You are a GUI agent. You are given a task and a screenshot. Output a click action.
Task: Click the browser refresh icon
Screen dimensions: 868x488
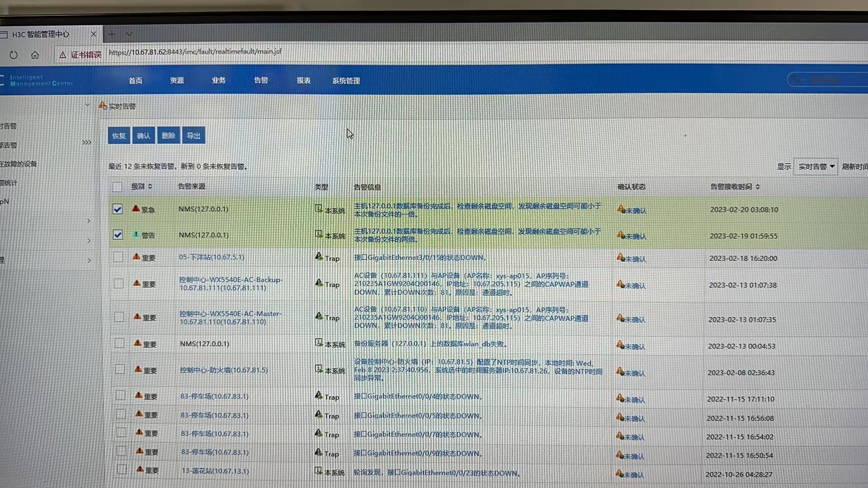pos(14,55)
